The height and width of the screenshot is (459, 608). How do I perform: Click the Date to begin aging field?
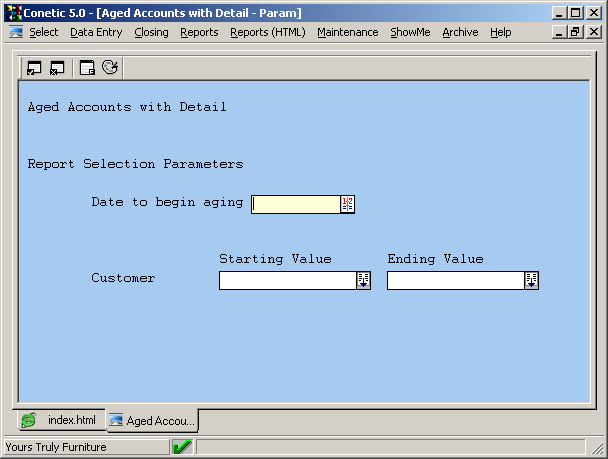296,204
